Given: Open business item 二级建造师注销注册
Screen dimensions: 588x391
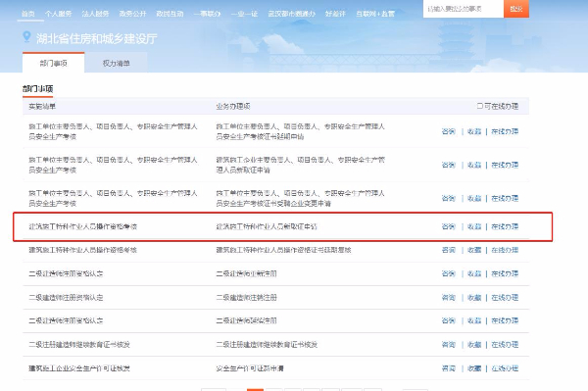Looking at the screenshot, I should pos(246,298).
